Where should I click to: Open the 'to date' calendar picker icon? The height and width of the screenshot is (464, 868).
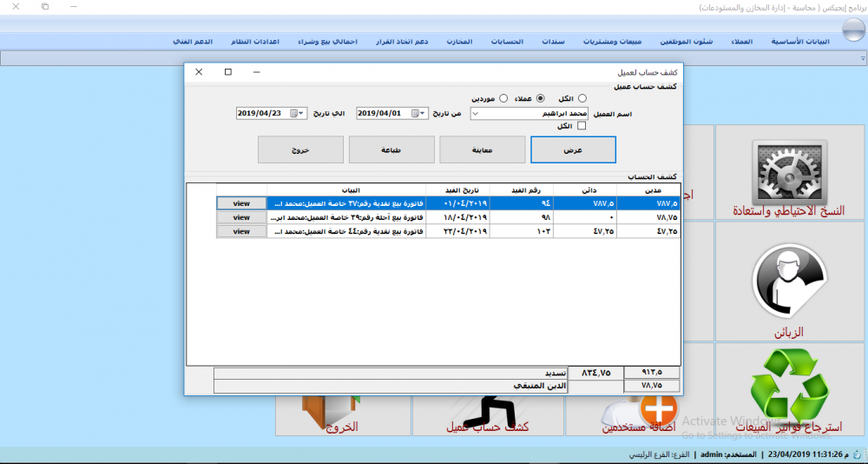coord(293,113)
